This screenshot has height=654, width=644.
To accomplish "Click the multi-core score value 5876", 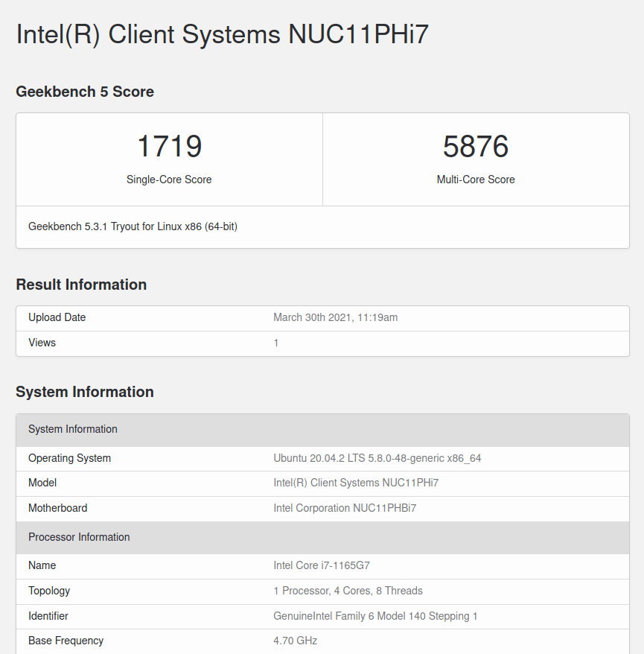I will tap(476, 147).
